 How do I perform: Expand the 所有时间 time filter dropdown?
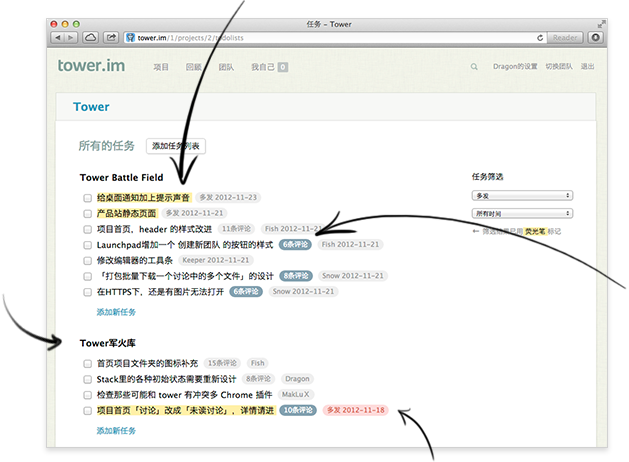(x=523, y=214)
